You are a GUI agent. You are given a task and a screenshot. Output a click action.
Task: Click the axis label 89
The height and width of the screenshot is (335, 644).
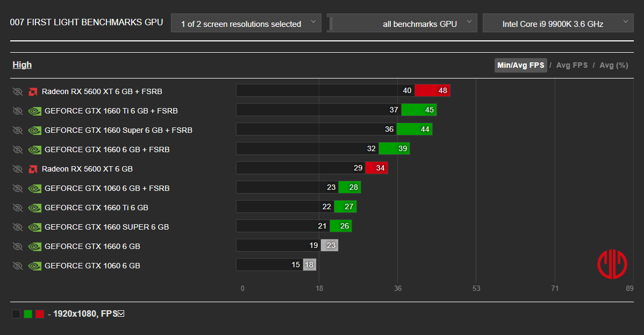tap(629, 288)
